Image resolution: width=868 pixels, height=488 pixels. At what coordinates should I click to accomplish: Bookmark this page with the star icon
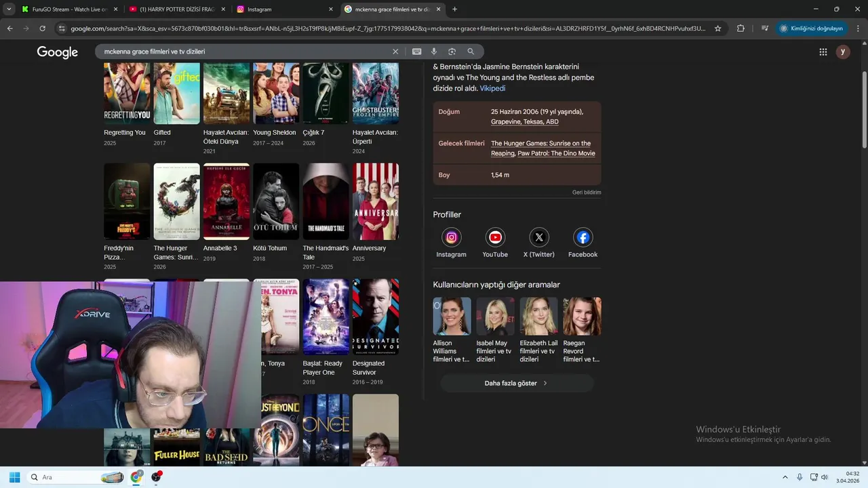click(718, 28)
